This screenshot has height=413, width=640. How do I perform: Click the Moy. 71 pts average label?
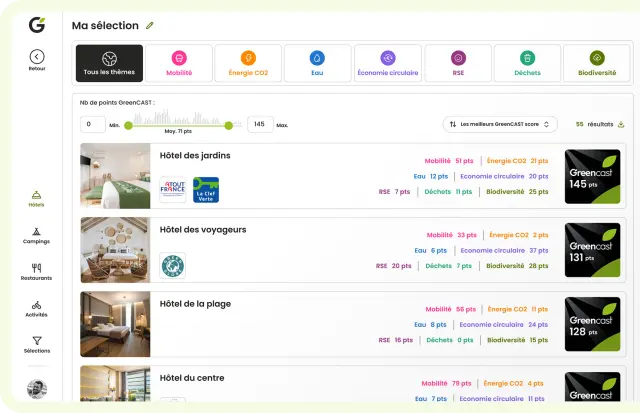pos(178,131)
